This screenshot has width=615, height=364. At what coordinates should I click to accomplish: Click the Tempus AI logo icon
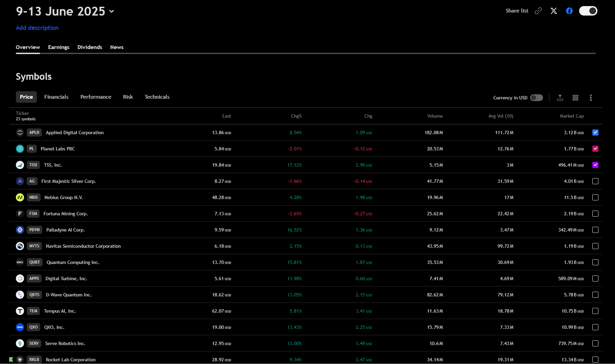[20, 311]
